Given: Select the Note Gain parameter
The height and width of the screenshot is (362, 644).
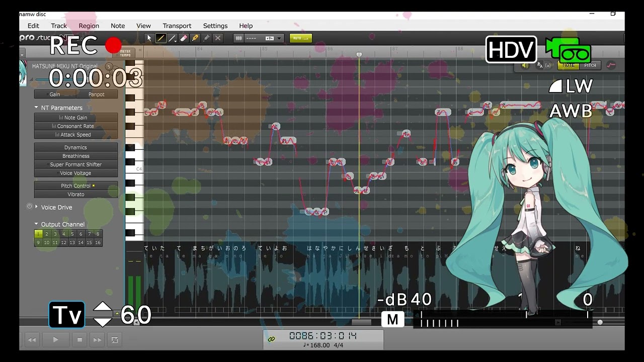Looking at the screenshot, I should (76, 118).
